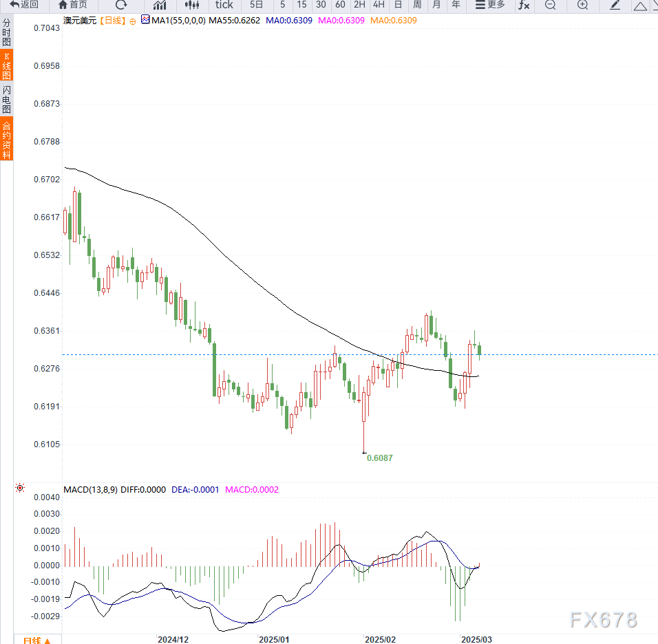Viewport: 658px width, 644px height.
Task: Switch to tick timeframe
Action: [x=224, y=5]
